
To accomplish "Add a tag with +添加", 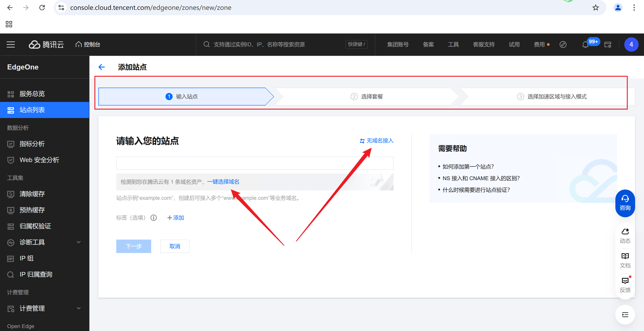I will point(176,218).
